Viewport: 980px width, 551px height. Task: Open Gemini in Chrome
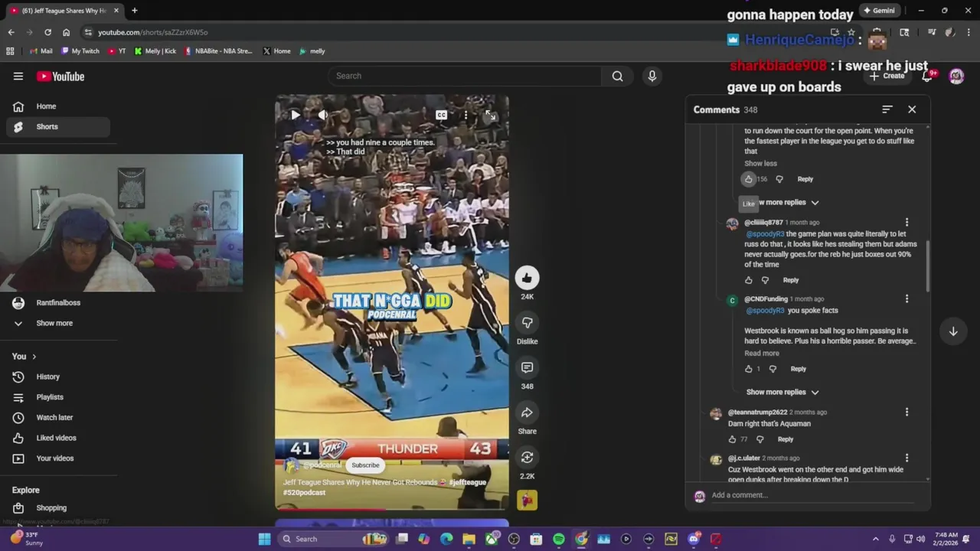(879, 11)
